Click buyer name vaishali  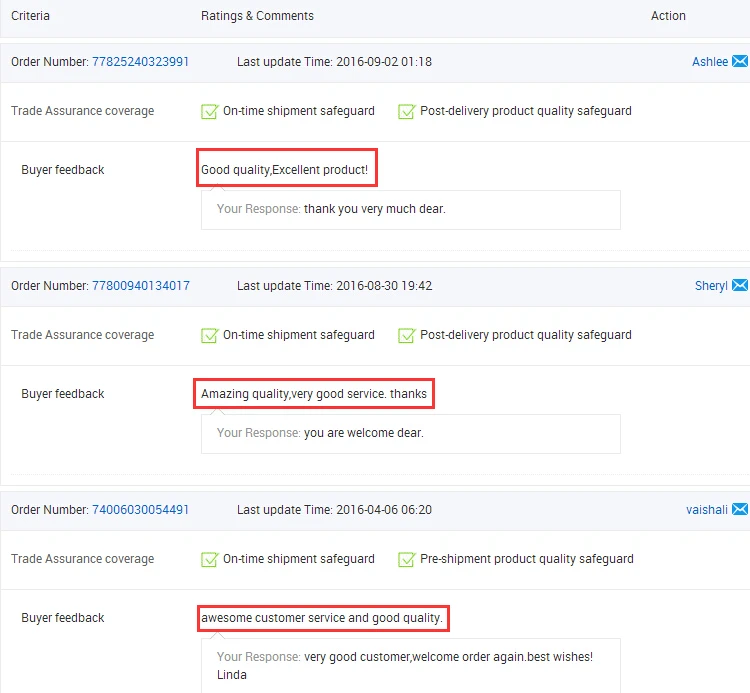(706, 510)
